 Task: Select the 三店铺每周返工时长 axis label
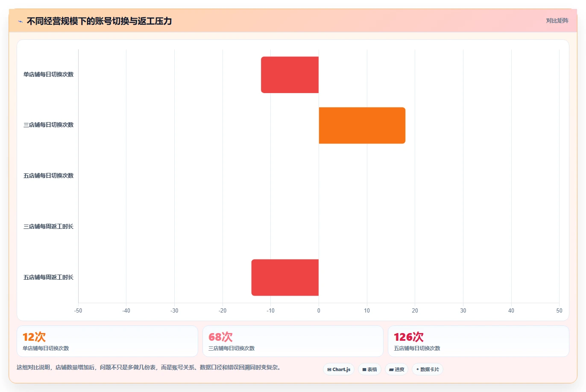[48, 226]
